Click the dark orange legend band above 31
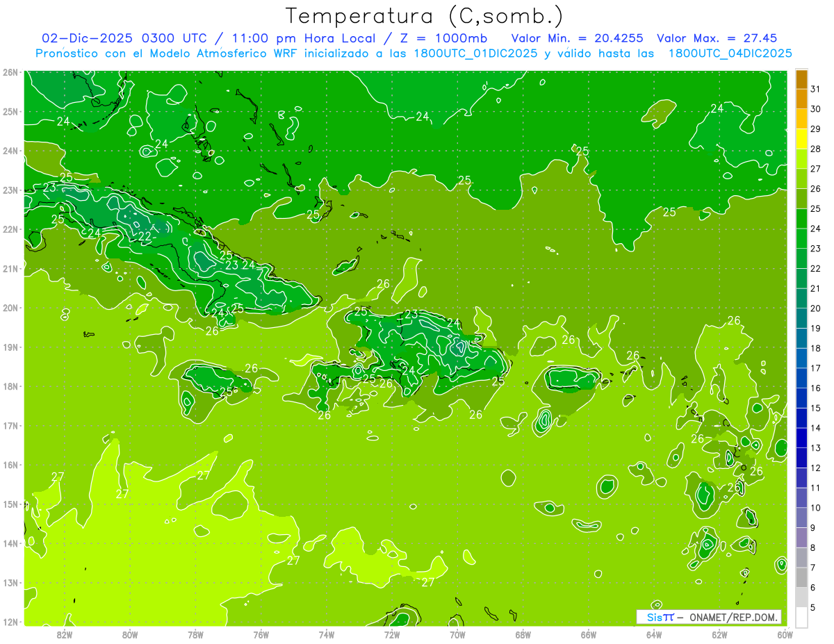 tap(801, 79)
